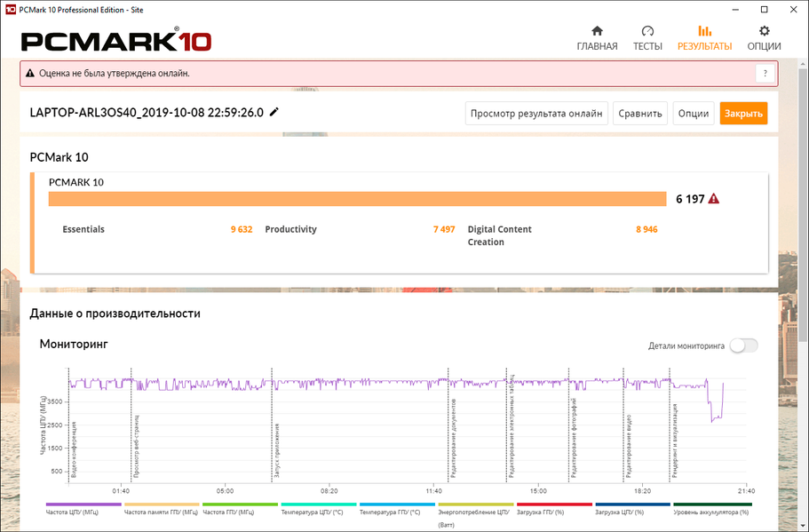The image size is (809, 532).
Task: Click the Просмотр веб-страниц chart marker
Action: (136, 446)
